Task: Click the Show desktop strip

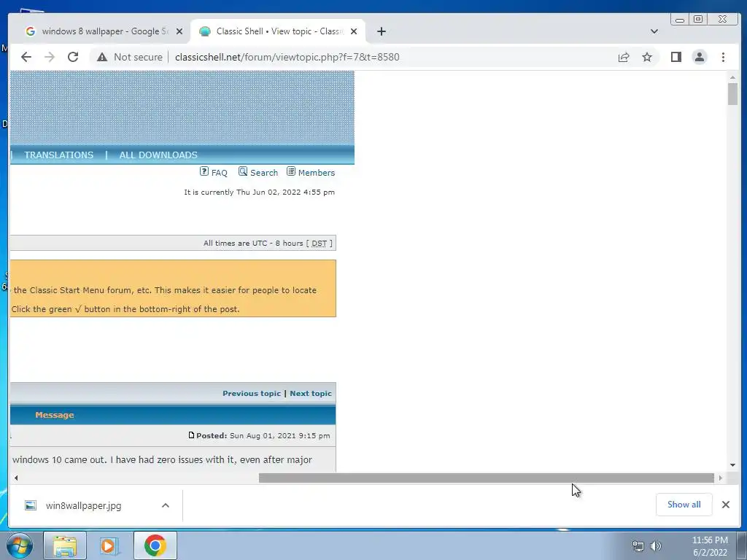Action: pos(742,545)
